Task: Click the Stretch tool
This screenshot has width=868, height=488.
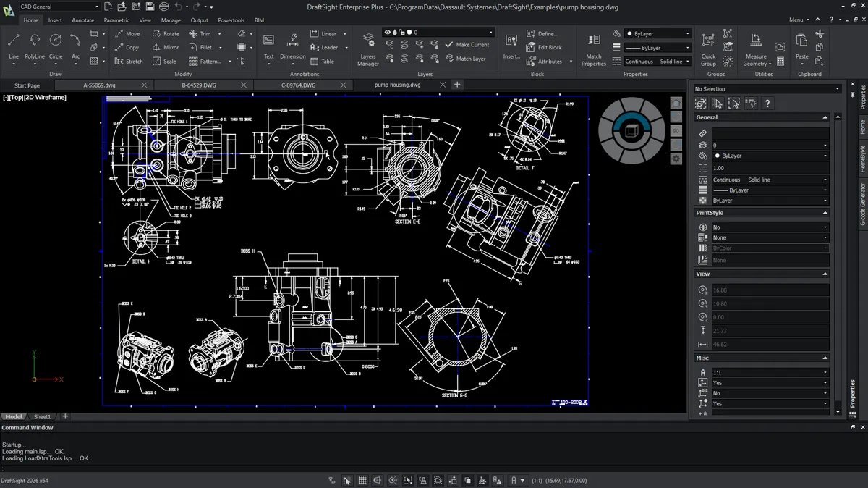Action: tap(128, 61)
